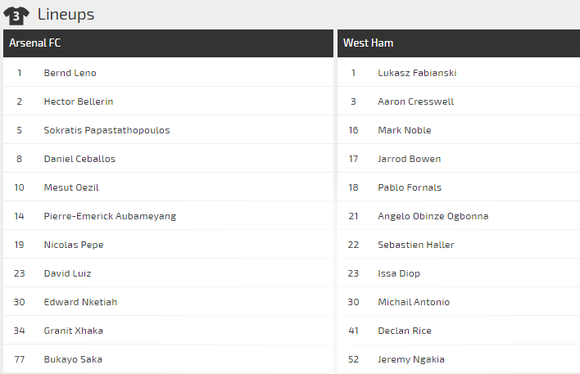Open Bukayo Saka's player page
Screen dimensions: 580x374
pos(73,359)
